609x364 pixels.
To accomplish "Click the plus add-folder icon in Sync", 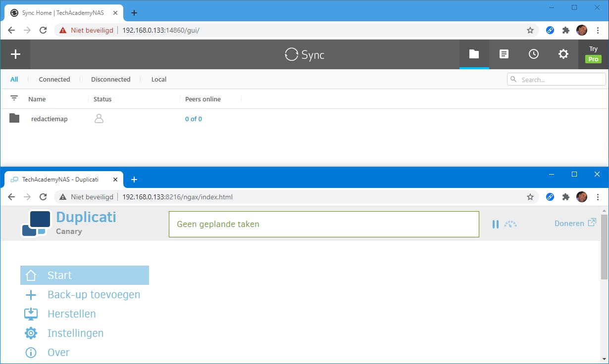I will pos(15,54).
